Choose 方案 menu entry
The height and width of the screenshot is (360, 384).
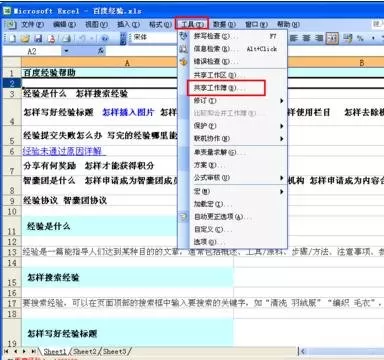232,165
